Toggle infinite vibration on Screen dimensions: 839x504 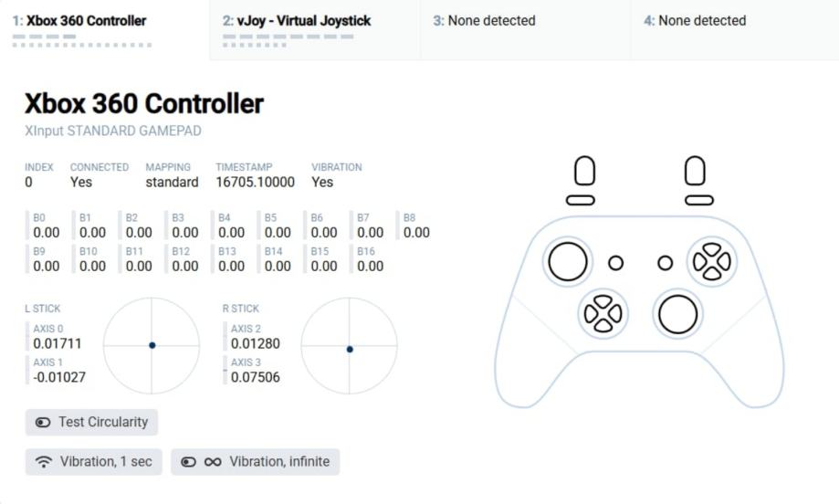tap(255, 462)
